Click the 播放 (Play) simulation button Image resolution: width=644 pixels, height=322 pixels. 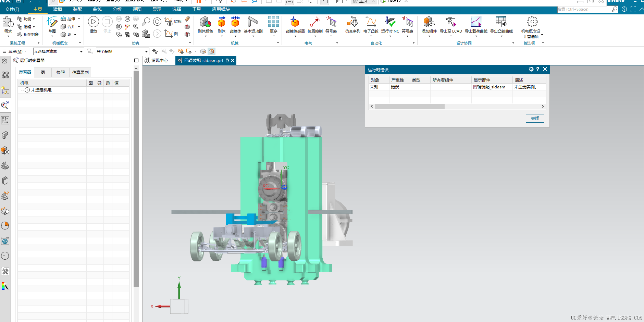(93, 23)
